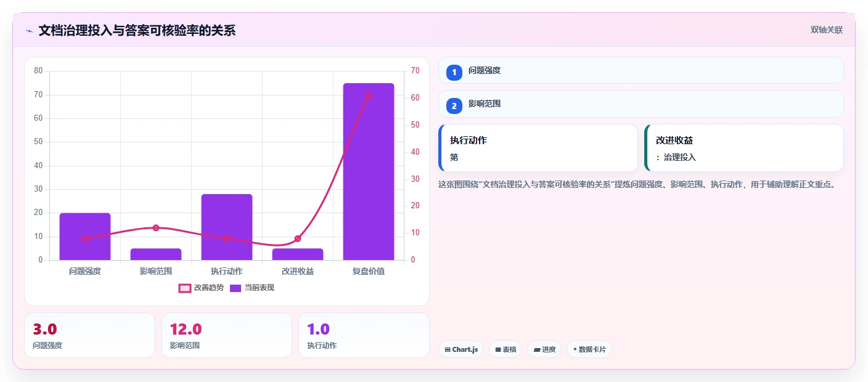Click the trend line point above 复盘价值
Viewport: 868px width, 382px height.
[x=369, y=95]
